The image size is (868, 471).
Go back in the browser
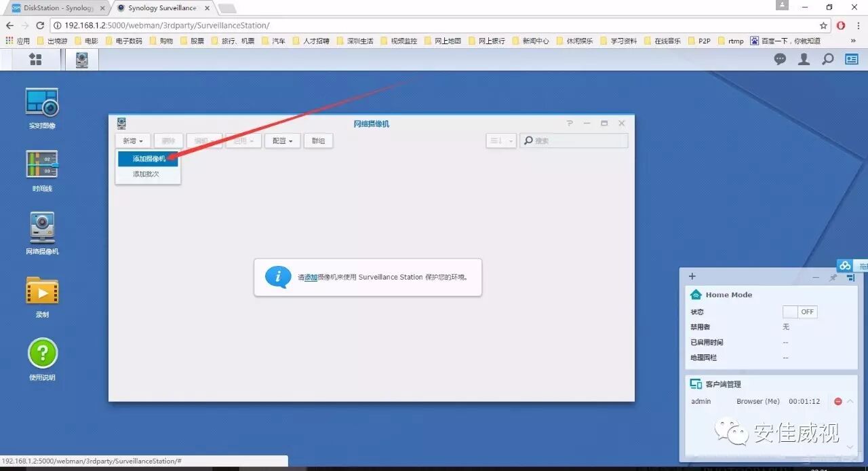[9, 25]
